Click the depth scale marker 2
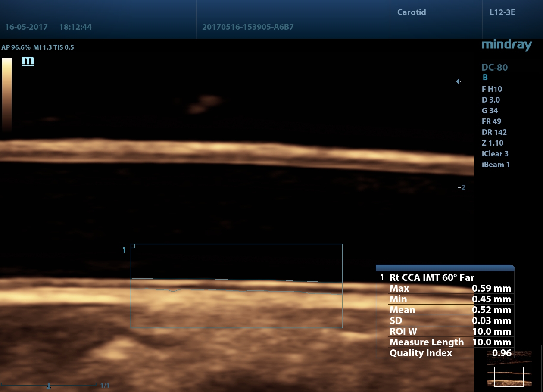Viewport: 543px width, 392px height. 462,187
